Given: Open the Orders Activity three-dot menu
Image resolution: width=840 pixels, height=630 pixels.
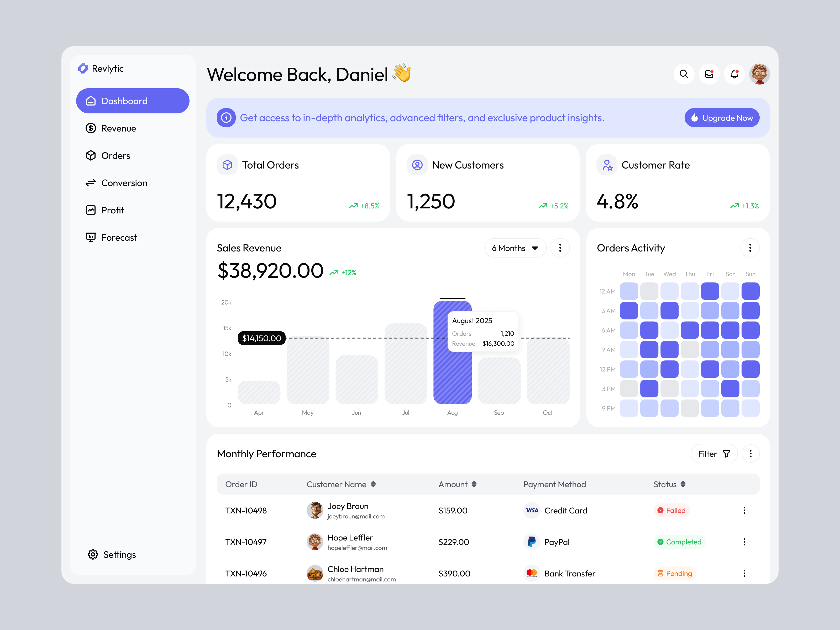Looking at the screenshot, I should pos(750,248).
